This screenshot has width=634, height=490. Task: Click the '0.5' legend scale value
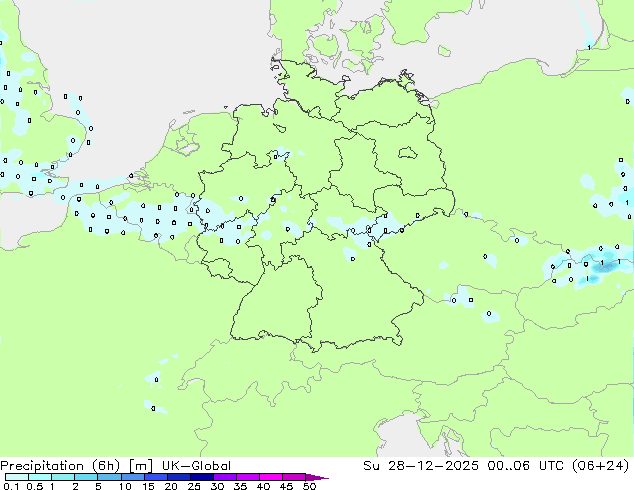34,486
